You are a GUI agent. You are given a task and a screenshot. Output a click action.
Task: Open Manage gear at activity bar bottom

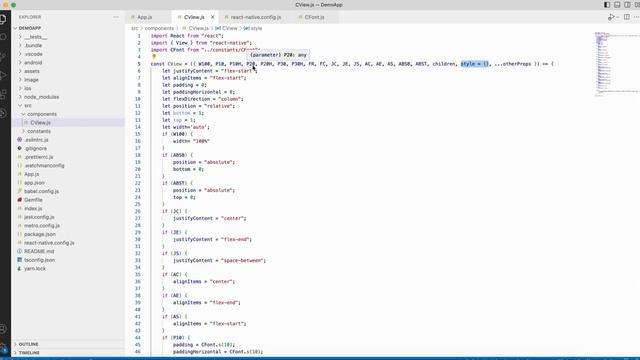click(x=3, y=348)
